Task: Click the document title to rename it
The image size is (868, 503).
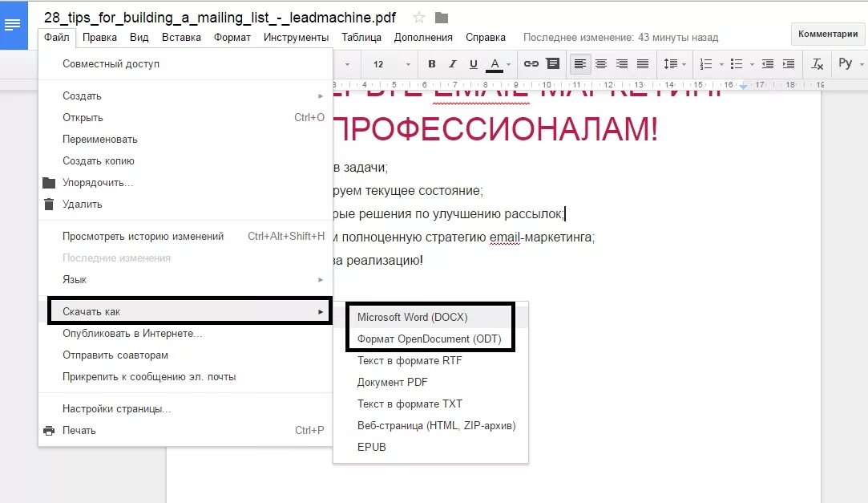Action: tap(220, 18)
